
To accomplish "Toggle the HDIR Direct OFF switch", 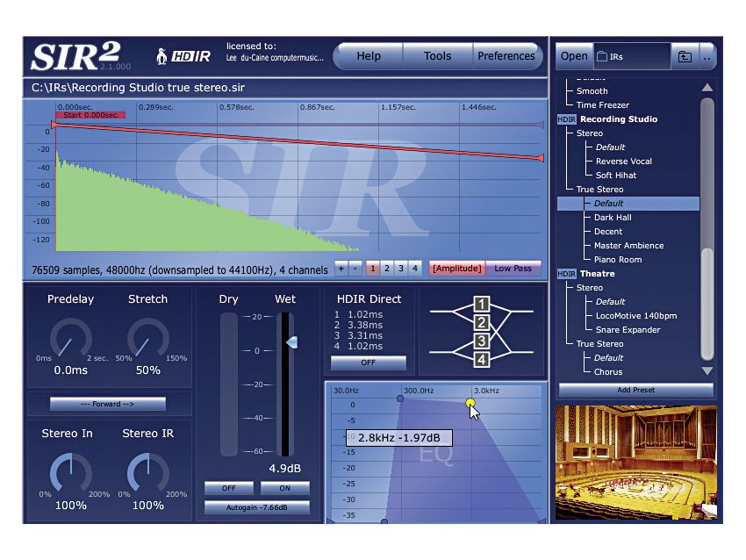I will [368, 363].
